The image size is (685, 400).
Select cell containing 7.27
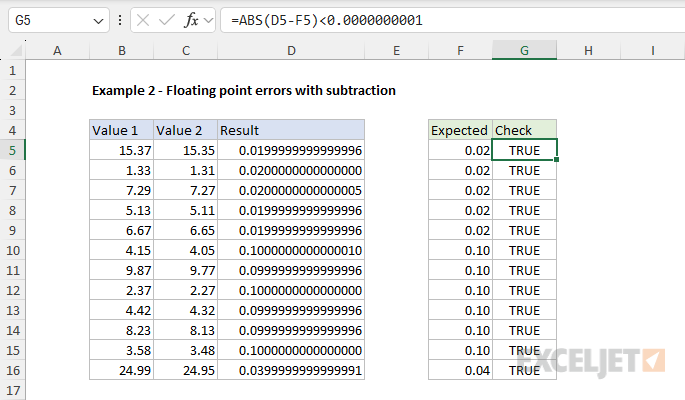[186, 190]
